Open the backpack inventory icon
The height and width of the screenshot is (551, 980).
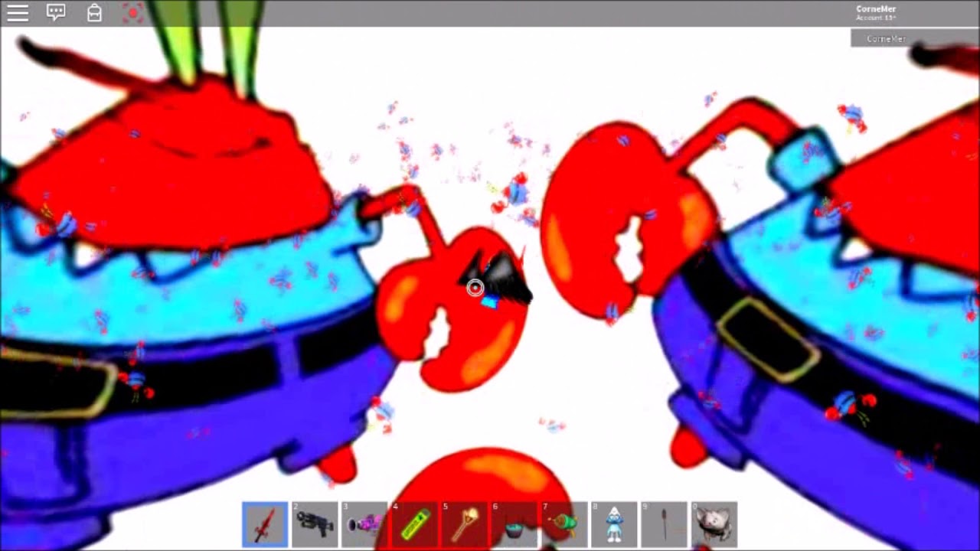pos(94,13)
